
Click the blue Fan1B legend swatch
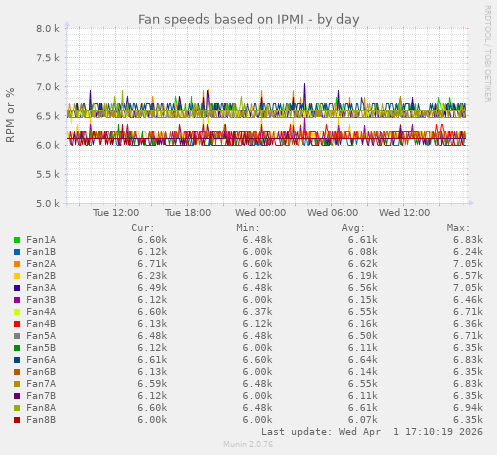tap(17, 252)
